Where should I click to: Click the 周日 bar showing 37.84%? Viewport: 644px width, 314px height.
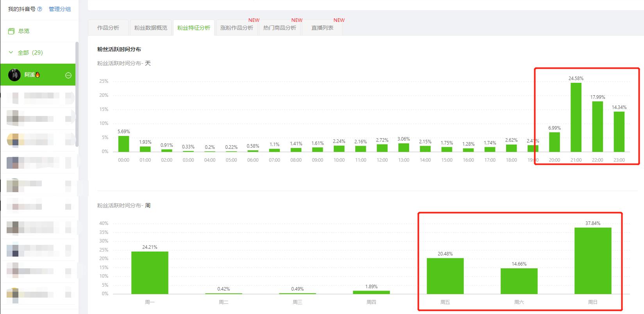pyautogui.click(x=593, y=261)
